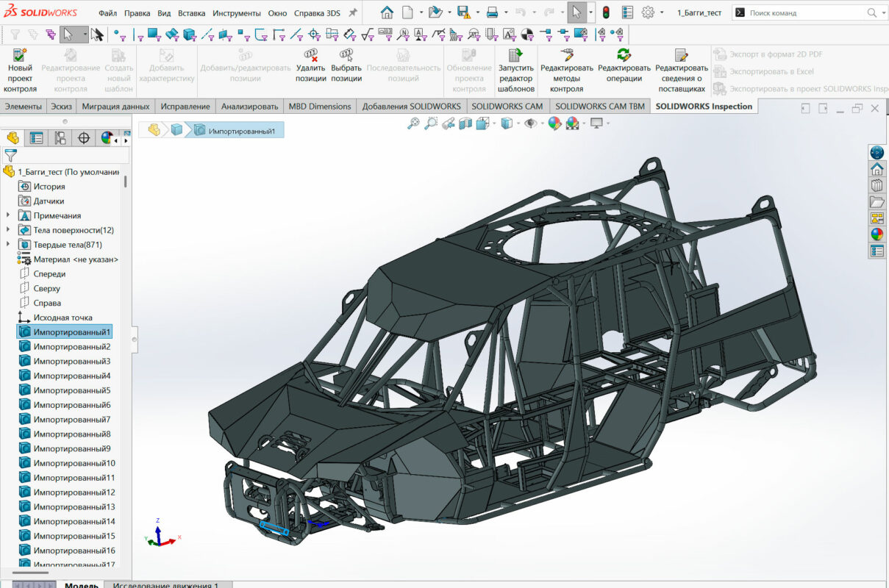Switch to the SOLIDWORKS CAM tab

coord(507,107)
